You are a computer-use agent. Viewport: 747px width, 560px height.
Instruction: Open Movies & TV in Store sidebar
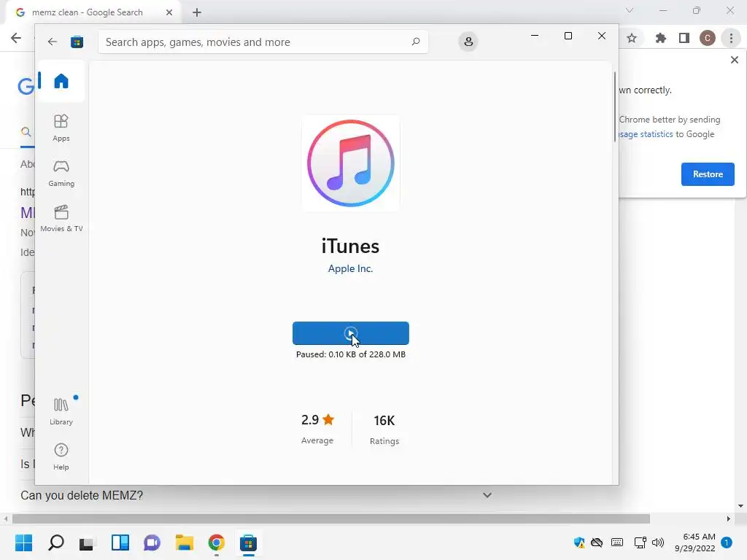(x=61, y=218)
